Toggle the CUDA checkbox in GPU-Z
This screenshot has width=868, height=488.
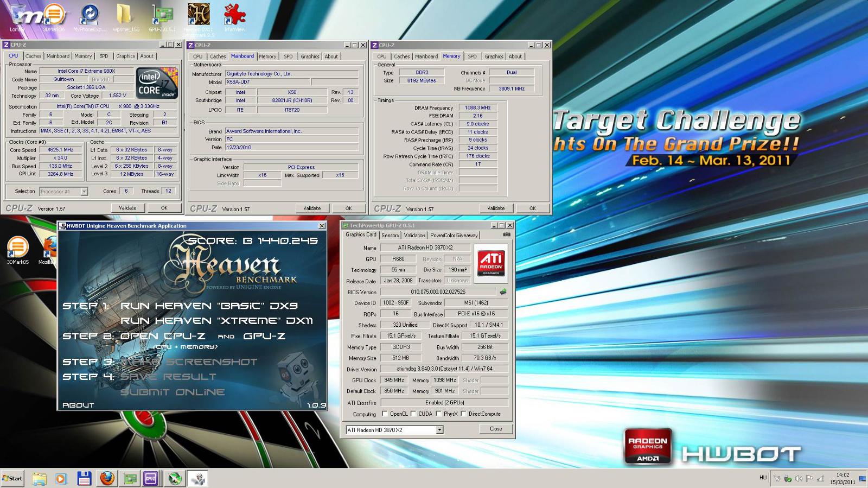(413, 414)
